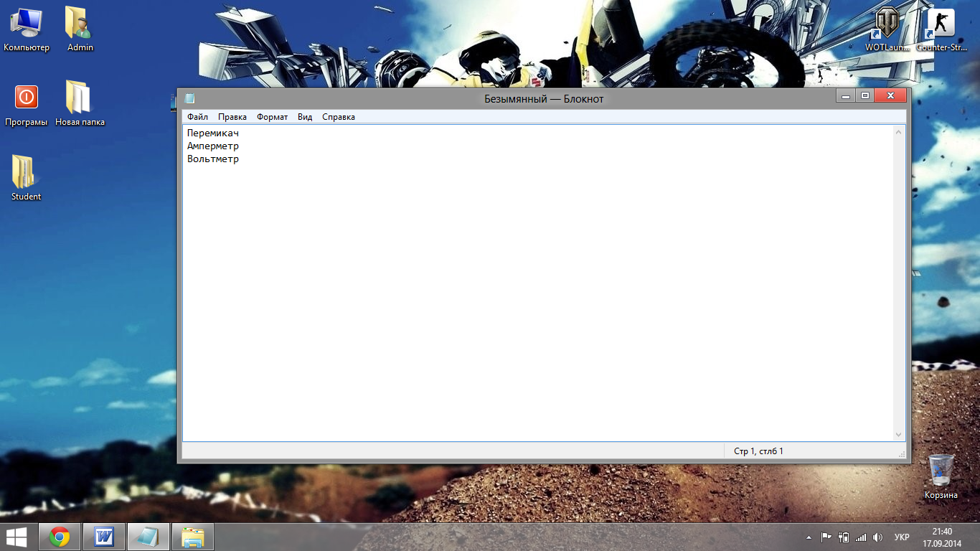This screenshot has height=551, width=980.
Task: Click the volume speaker tray icon
Action: [x=877, y=537]
